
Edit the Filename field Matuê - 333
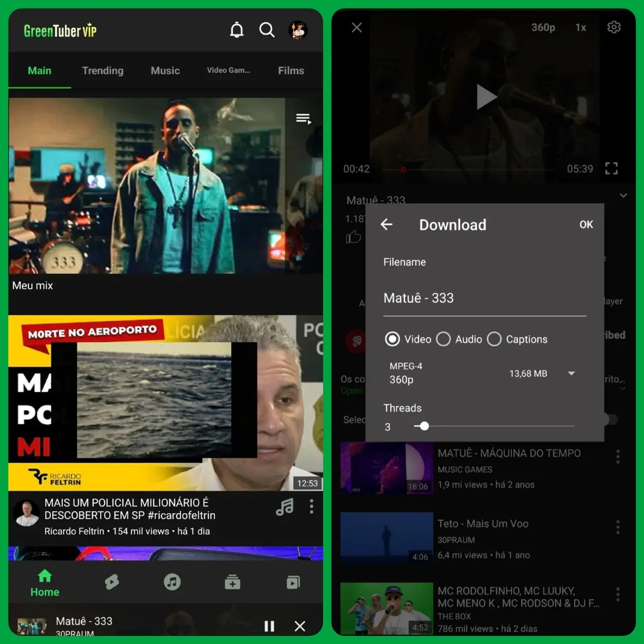485,298
